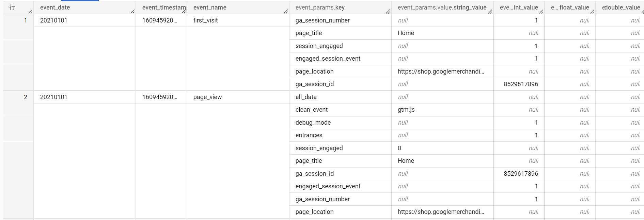Click the resize handle icon on event_timestamp column
Screen dimensions: 644x220
[184, 12]
